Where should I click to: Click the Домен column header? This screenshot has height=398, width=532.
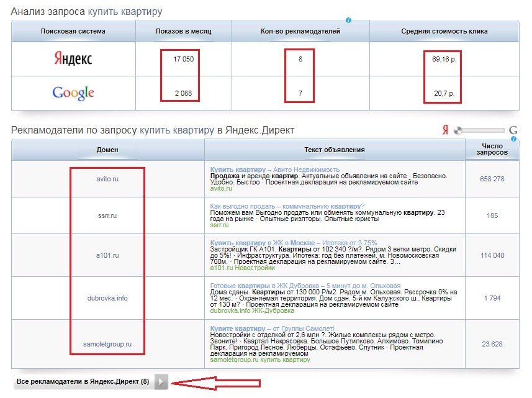(107, 150)
